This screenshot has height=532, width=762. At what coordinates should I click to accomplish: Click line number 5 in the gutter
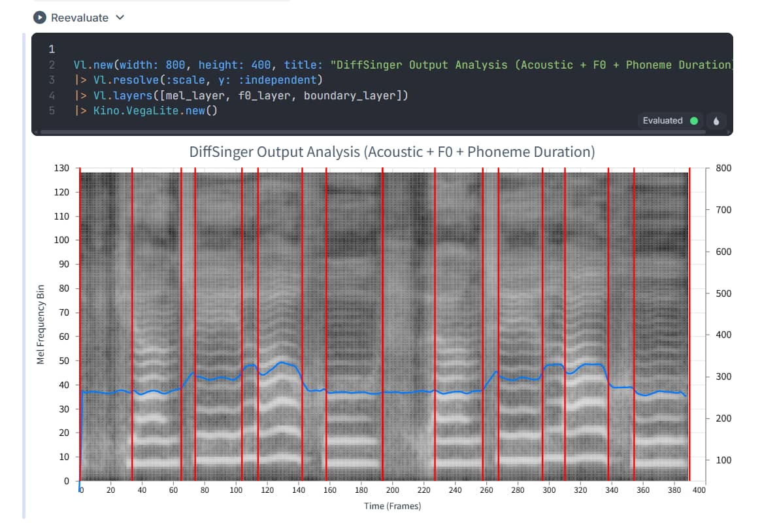[52, 110]
